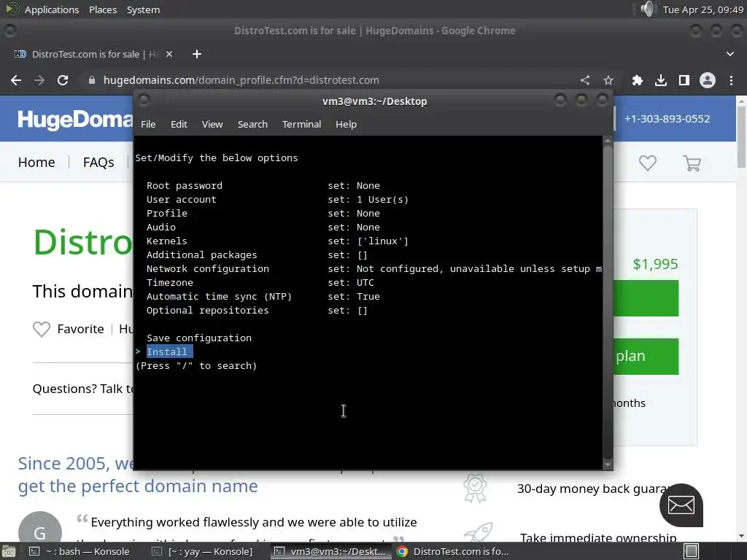Click phone number +1-303-893-0552
Viewport: 747px width, 560px height.
(667, 119)
